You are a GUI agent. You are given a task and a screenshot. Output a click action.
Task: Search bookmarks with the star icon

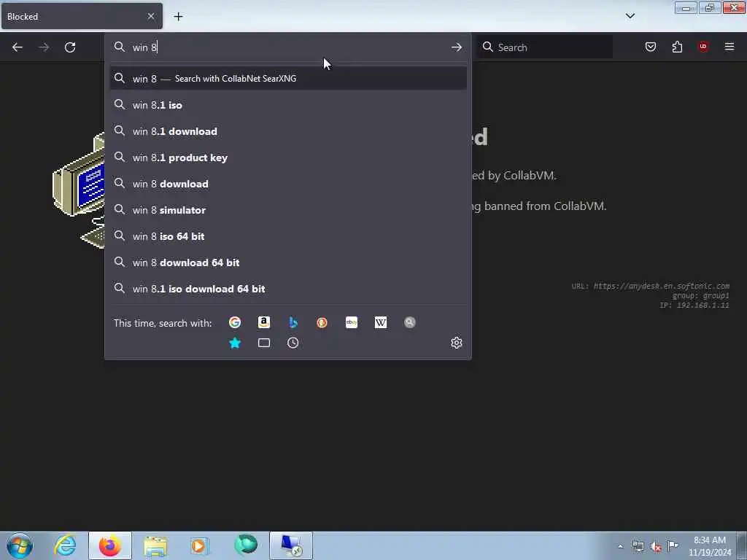(x=234, y=343)
